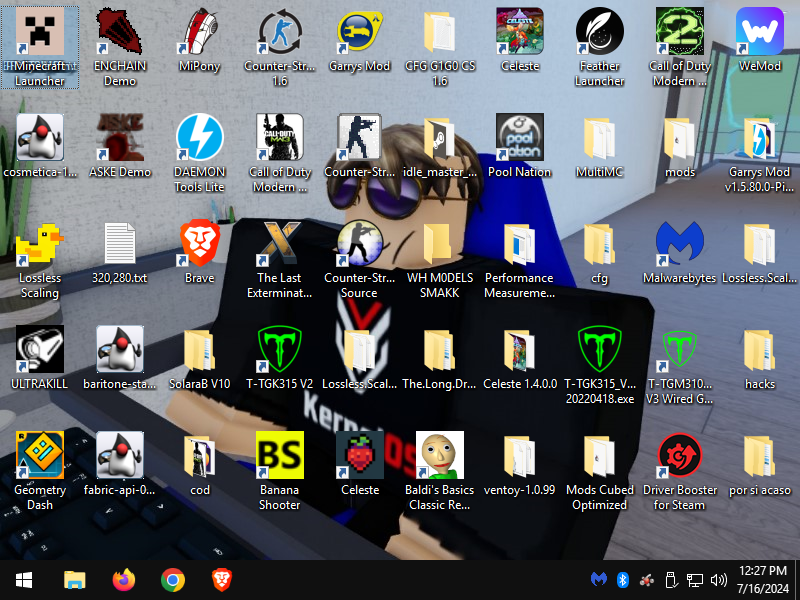Open the Bluetooth tray icon

pyautogui.click(x=622, y=580)
